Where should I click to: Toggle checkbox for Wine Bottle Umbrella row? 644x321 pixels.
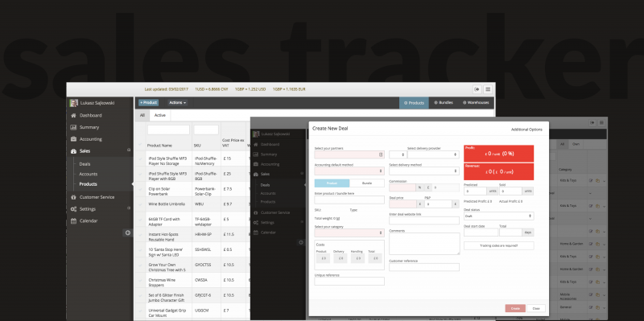(x=141, y=204)
